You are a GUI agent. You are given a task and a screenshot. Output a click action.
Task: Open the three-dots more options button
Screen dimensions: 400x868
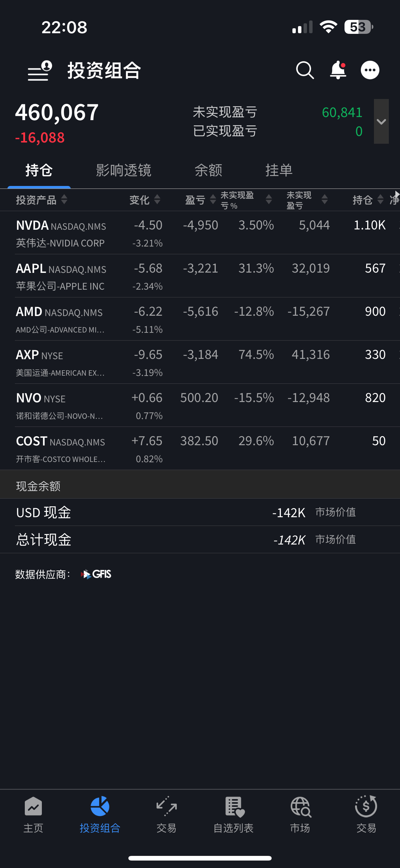tap(370, 70)
